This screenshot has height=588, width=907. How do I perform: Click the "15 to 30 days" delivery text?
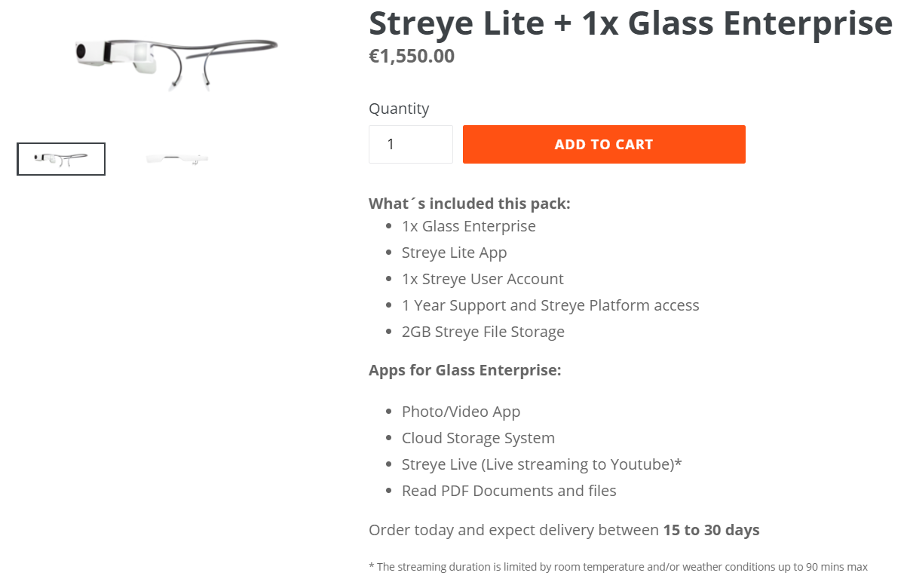coord(711,530)
